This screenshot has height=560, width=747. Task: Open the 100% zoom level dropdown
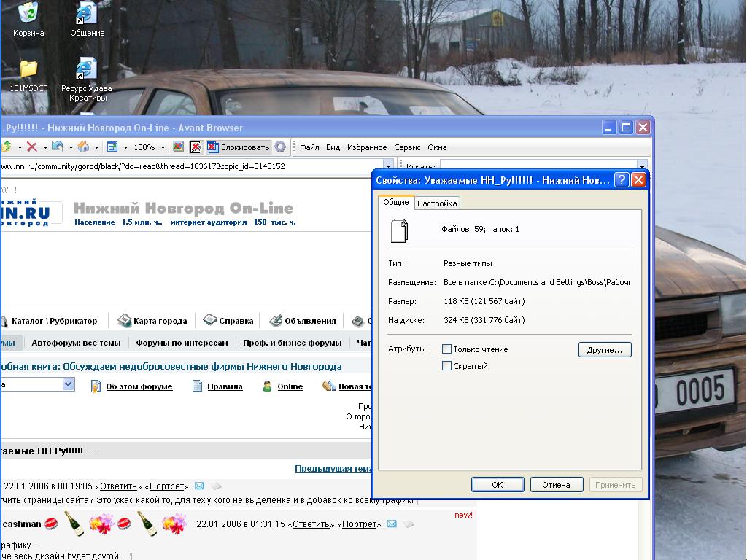(x=163, y=147)
